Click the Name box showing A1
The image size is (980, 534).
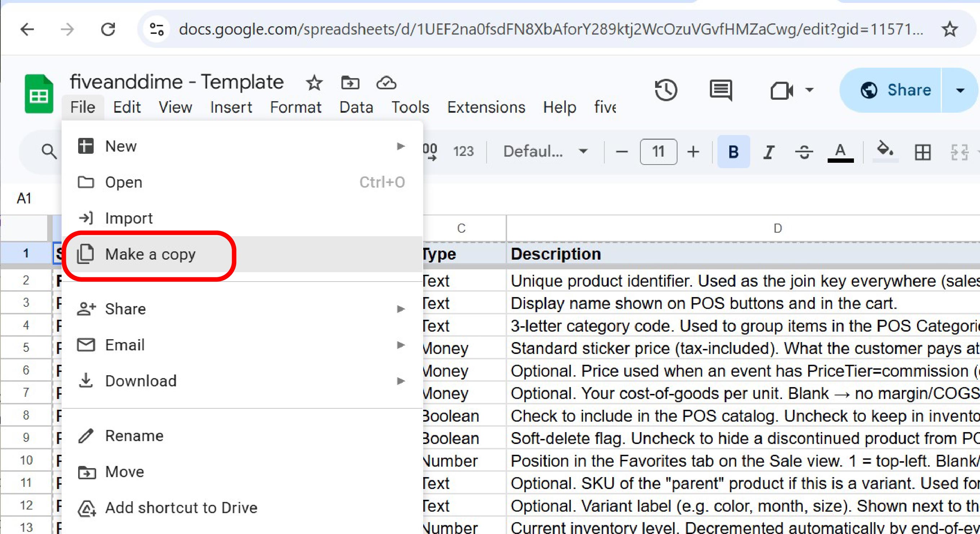pyautogui.click(x=24, y=198)
